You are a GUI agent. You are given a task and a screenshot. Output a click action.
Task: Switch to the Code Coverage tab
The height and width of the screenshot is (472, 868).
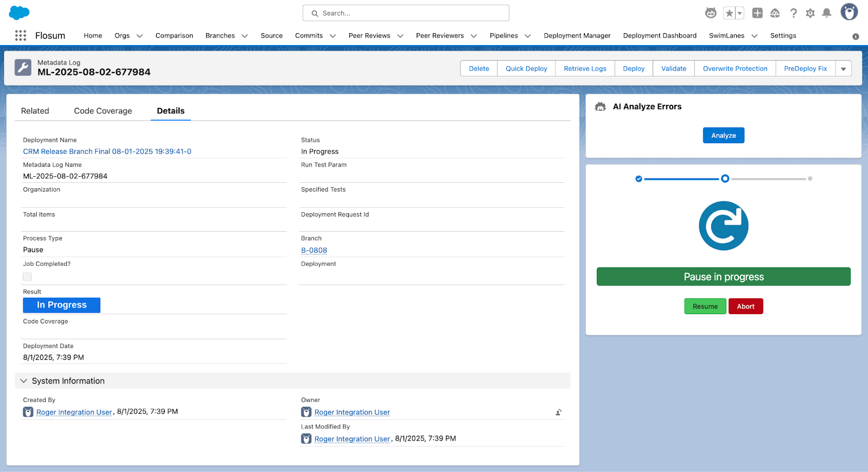click(x=103, y=111)
